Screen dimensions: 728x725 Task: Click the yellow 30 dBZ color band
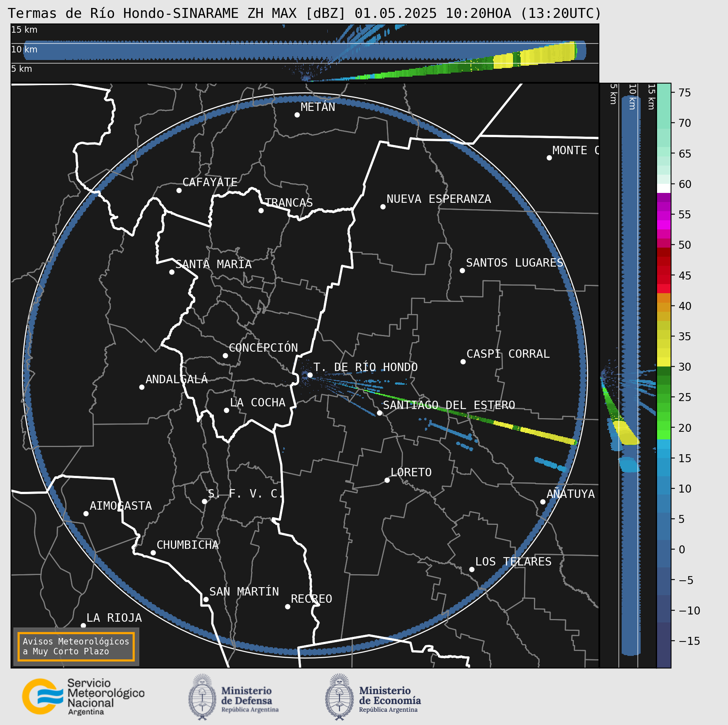(x=664, y=362)
